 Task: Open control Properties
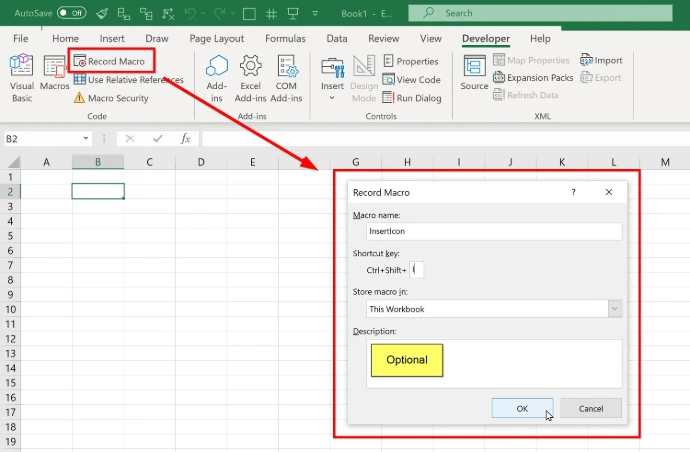[411, 61]
